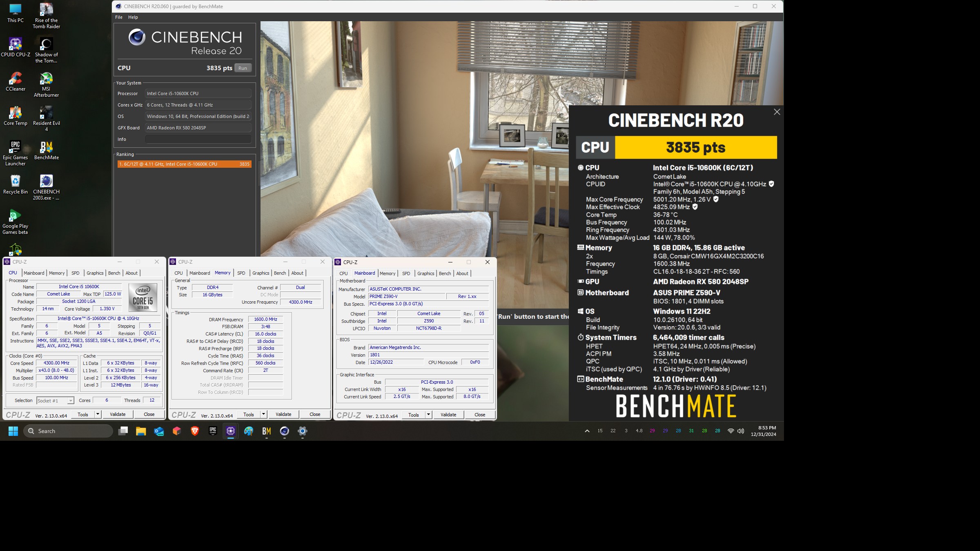Viewport: 980px width, 551px height.
Task: Expand Tools dropdown arrow in first CPU-Z
Action: coord(98,414)
